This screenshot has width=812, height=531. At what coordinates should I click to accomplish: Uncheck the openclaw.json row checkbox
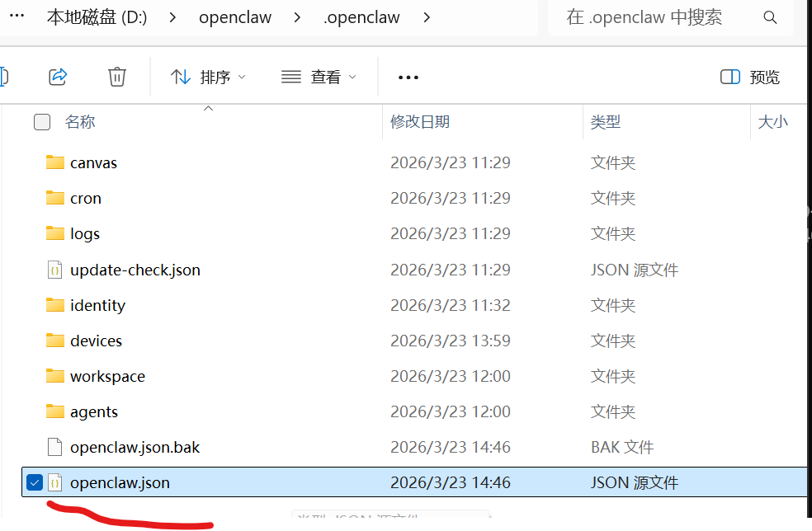(x=35, y=483)
